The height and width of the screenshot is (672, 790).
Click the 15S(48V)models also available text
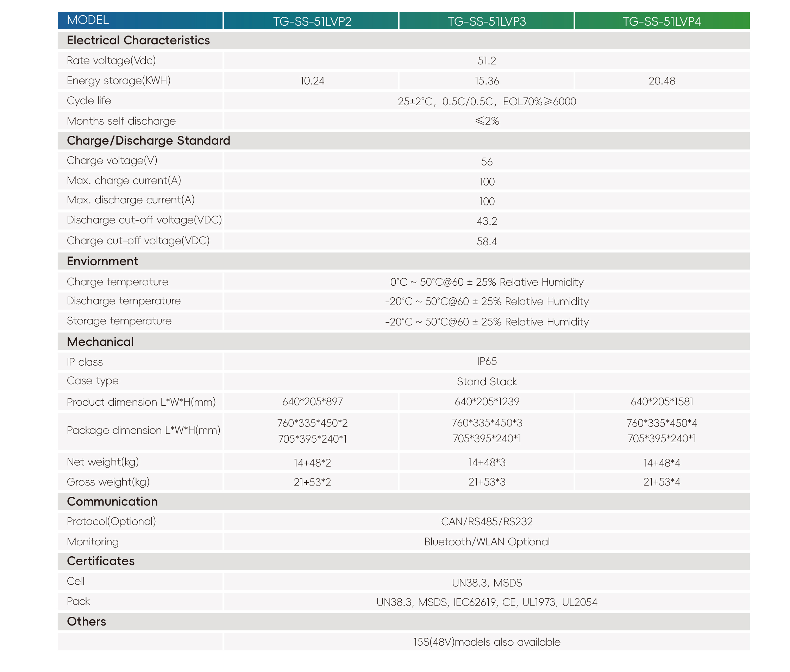click(486, 642)
